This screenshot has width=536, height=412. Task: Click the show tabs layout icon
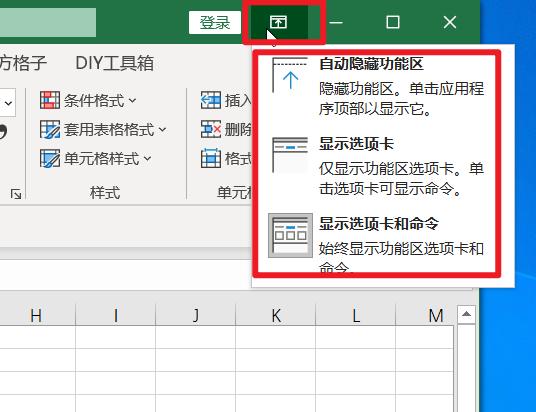[x=290, y=155]
